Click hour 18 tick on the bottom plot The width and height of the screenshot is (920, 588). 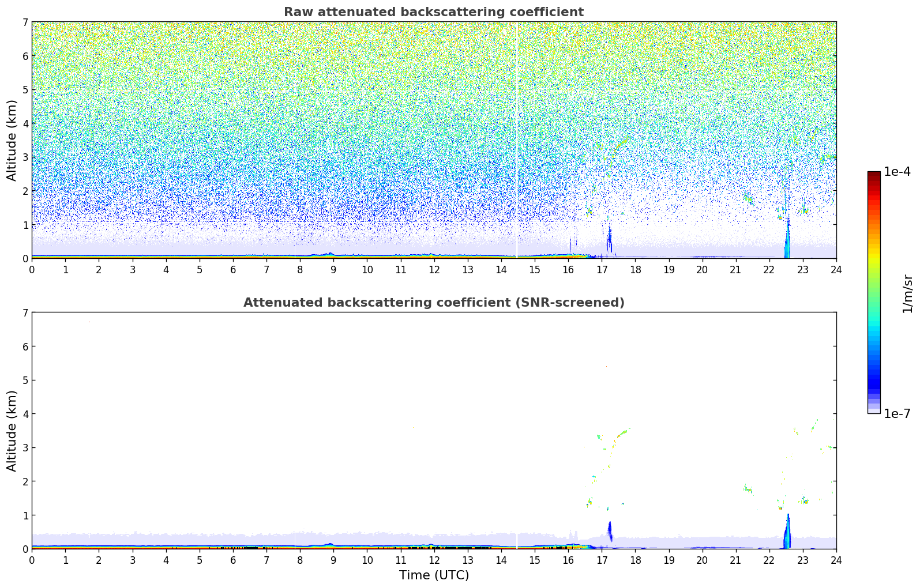click(x=635, y=560)
